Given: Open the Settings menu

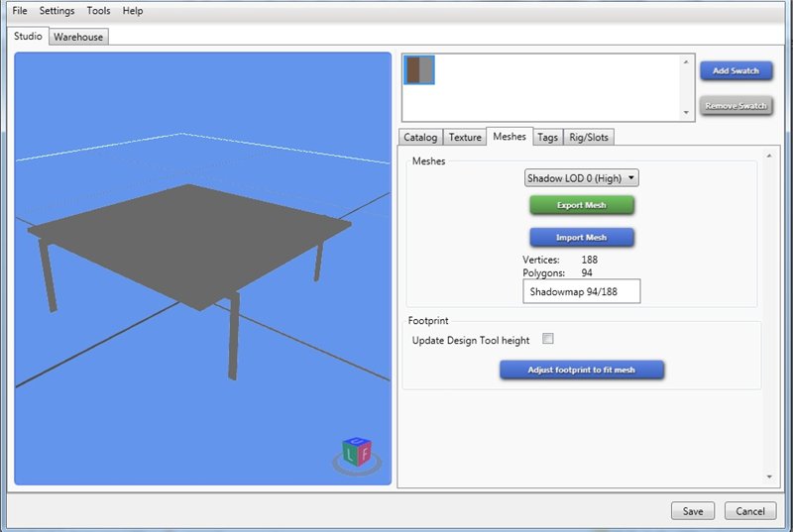Looking at the screenshot, I should tap(57, 11).
